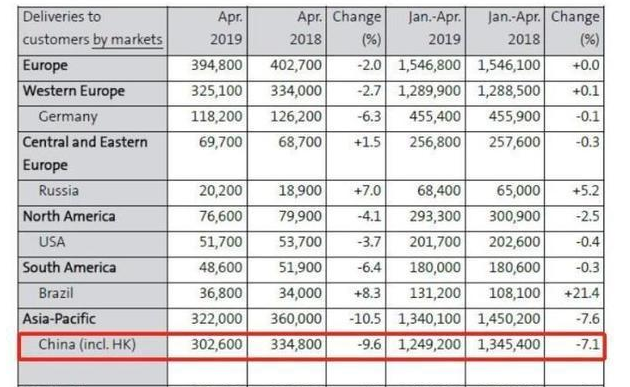Image resolution: width=630 pixels, height=387 pixels.
Task: Click the Western Europe row label
Action: 74,91
